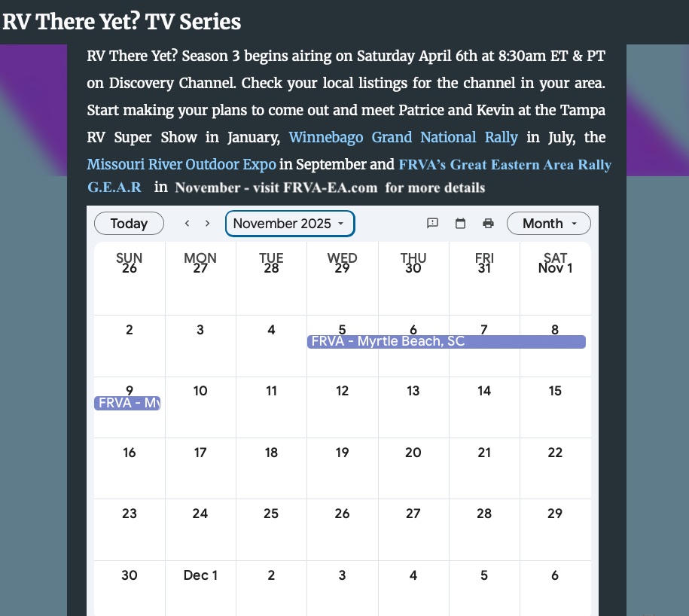Click the send feedback icon
689x616 pixels.
pyautogui.click(x=433, y=224)
